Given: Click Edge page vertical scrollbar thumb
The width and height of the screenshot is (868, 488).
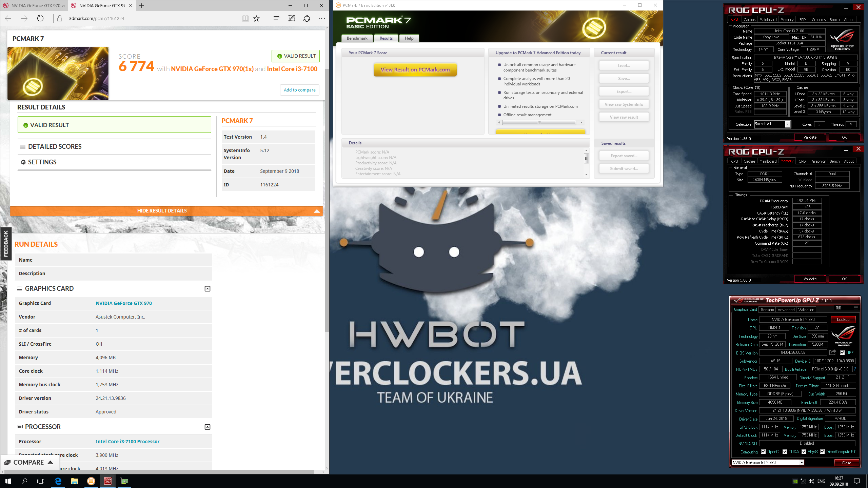Looking at the screenshot, I should point(327,200).
